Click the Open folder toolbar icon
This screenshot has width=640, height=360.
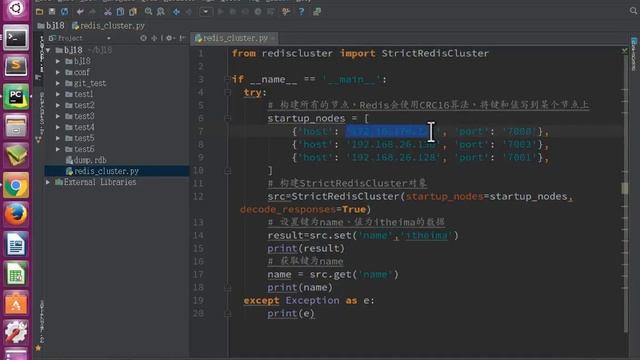click(x=40, y=12)
